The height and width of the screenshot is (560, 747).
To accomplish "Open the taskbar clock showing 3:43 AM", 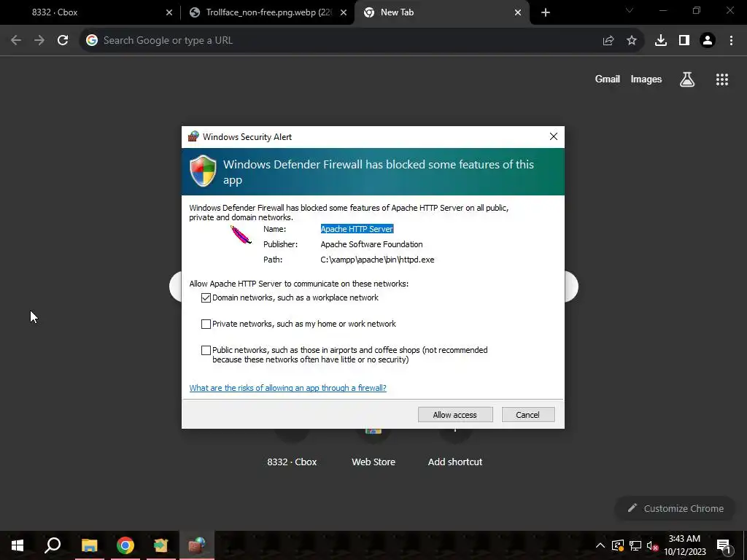I will pyautogui.click(x=684, y=545).
